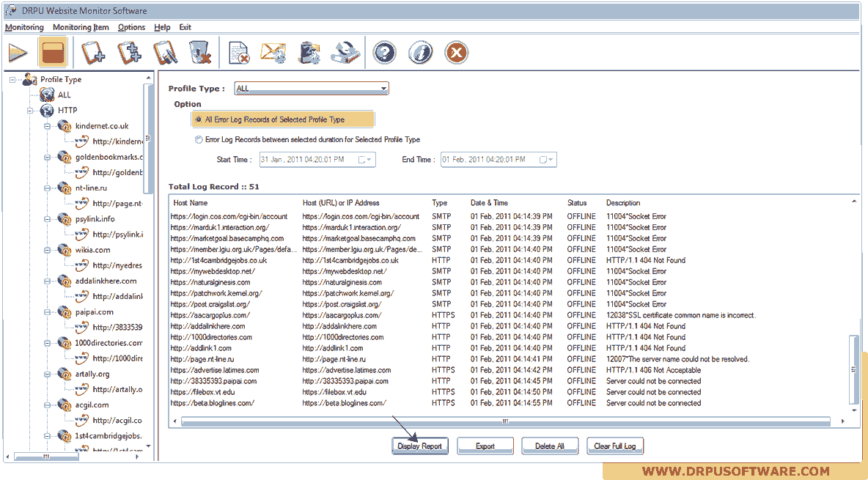The image size is (868, 480).
Task: Collapse the addalinkhere.com tree node
Action: 48,281
